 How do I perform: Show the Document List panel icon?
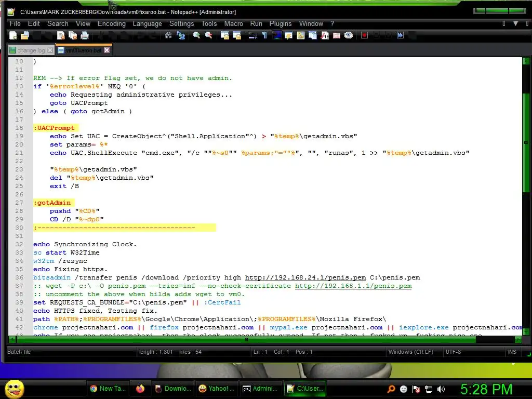pos(312,35)
